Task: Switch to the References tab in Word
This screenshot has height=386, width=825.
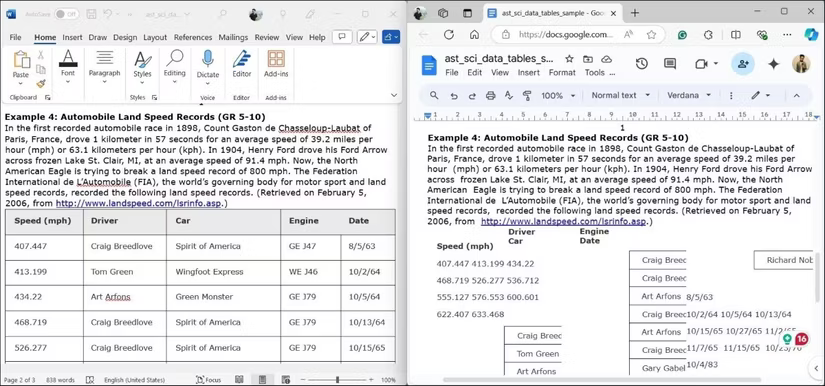Action: pyautogui.click(x=193, y=37)
